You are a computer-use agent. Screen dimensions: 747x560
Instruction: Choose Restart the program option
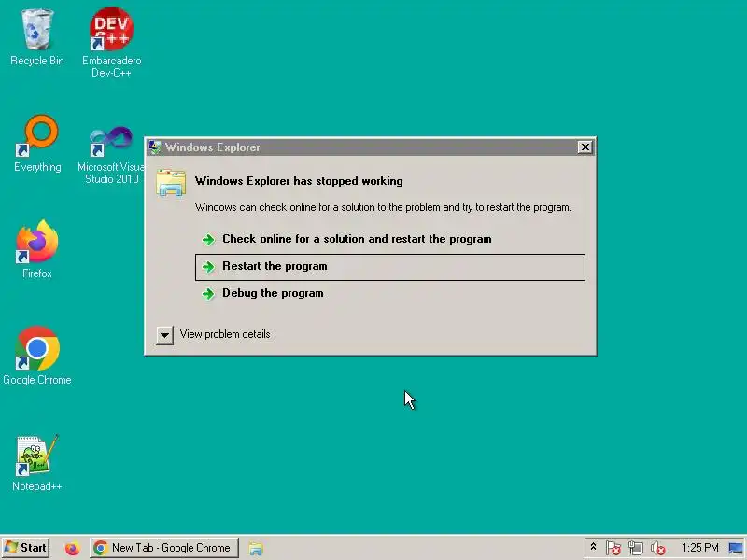click(389, 267)
